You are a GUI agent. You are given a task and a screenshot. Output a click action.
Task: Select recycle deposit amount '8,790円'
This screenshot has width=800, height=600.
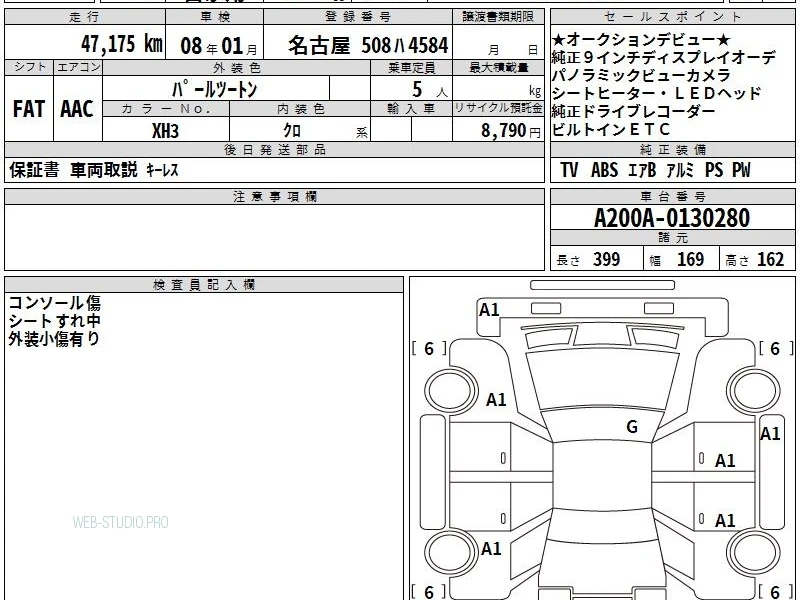point(511,131)
